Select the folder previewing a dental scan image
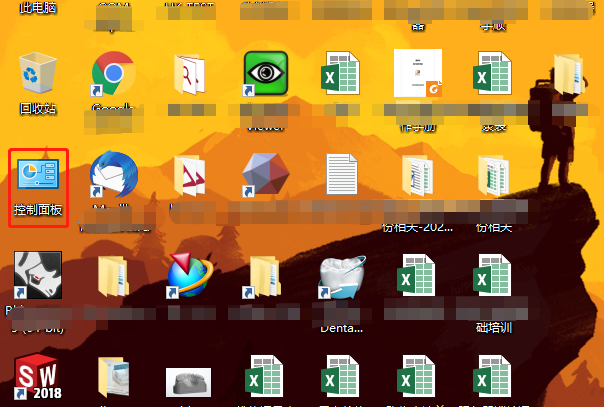The height and width of the screenshot is (407, 604). tap(113, 377)
